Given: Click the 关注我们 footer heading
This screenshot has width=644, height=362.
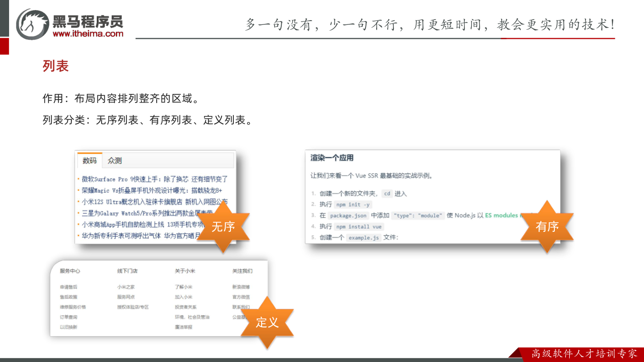Looking at the screenshot, I should (242, 271).
